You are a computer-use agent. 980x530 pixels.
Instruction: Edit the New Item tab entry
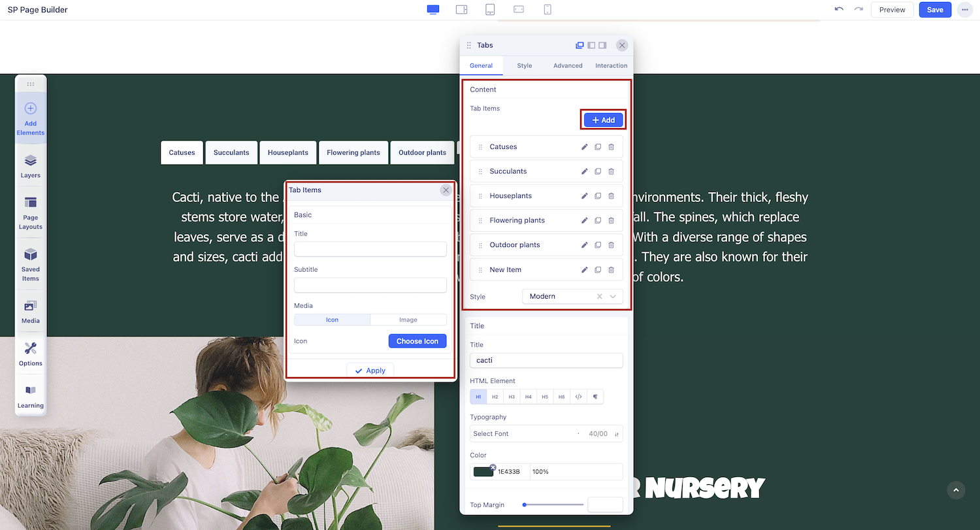(x=585, y=269)
